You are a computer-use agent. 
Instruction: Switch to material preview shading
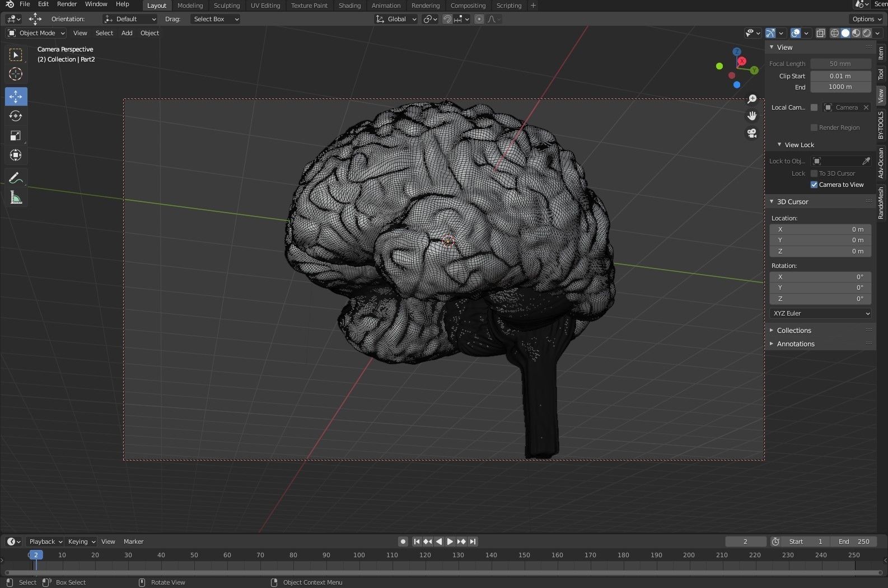pos(856,33)
